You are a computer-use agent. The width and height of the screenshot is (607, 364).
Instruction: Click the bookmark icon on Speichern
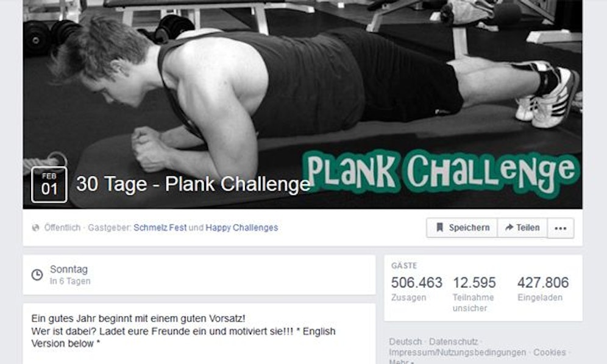(439, 228)
